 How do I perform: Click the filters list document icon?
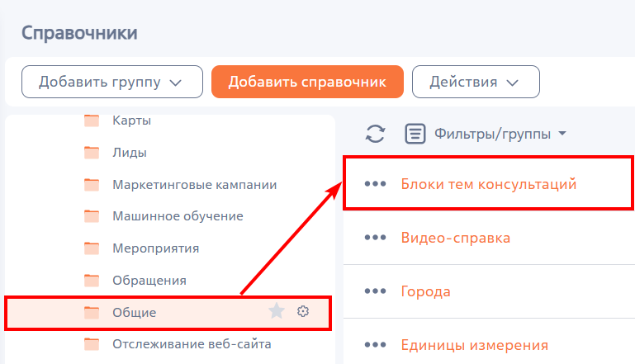(x=415, y=134)
